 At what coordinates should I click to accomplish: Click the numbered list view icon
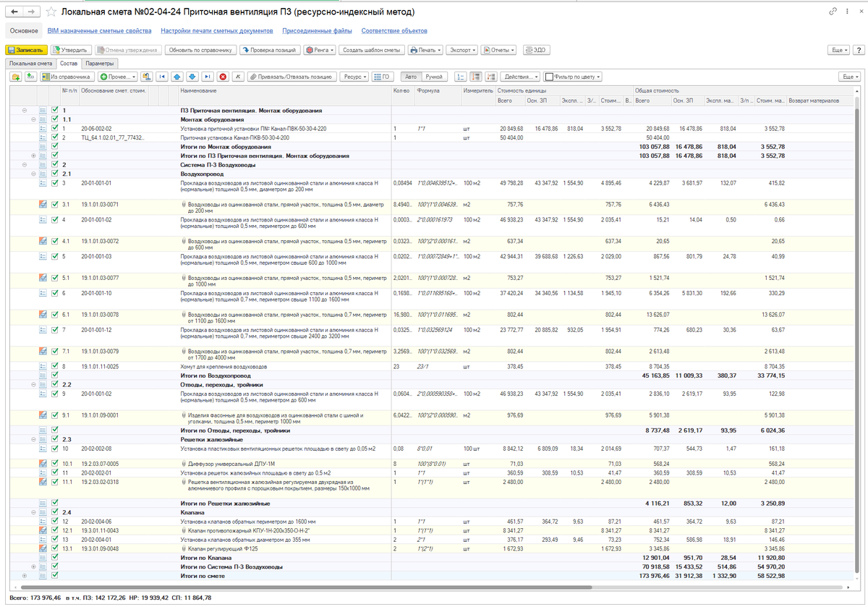[461, 76]
